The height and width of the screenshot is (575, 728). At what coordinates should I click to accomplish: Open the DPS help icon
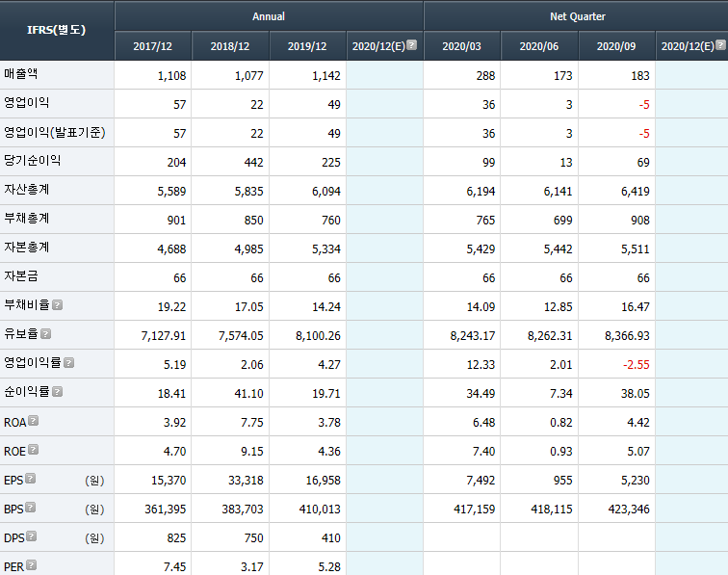coord(31,536)
